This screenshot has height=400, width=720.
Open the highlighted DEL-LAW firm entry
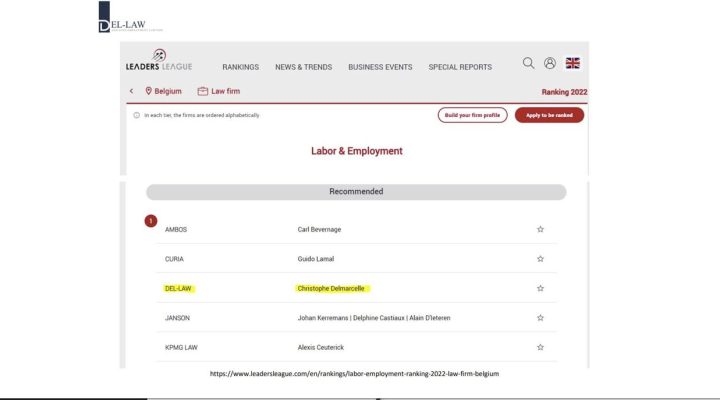(x=178, y=288)
